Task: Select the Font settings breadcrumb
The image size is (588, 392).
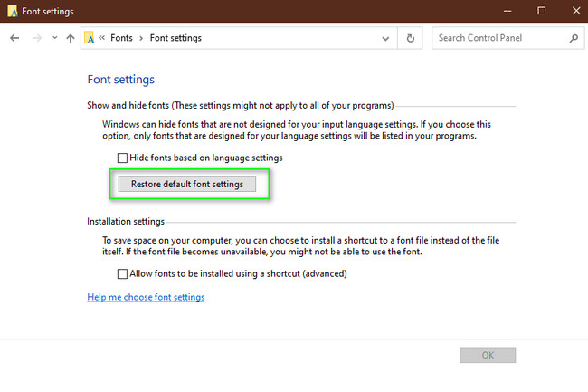Action: point(175,38)
